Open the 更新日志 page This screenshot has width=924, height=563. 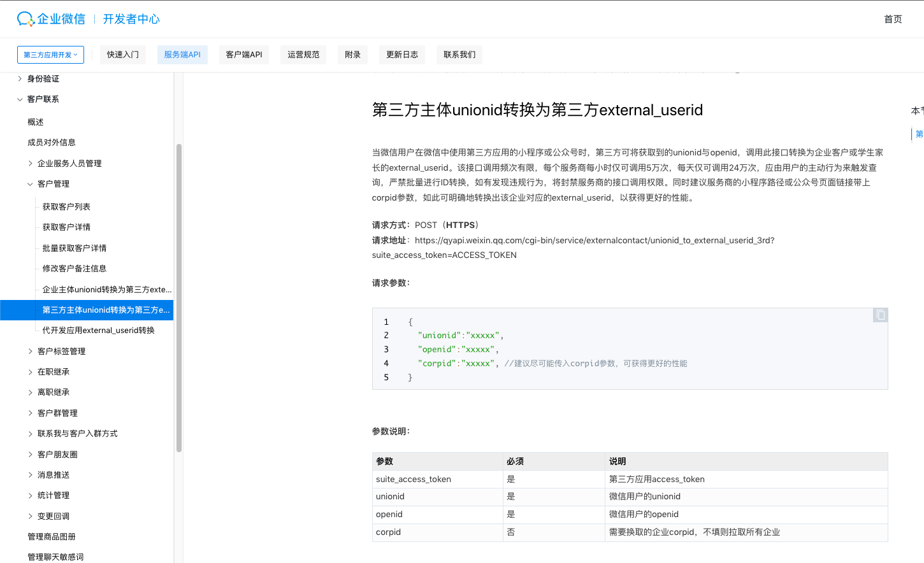[402, 54]
